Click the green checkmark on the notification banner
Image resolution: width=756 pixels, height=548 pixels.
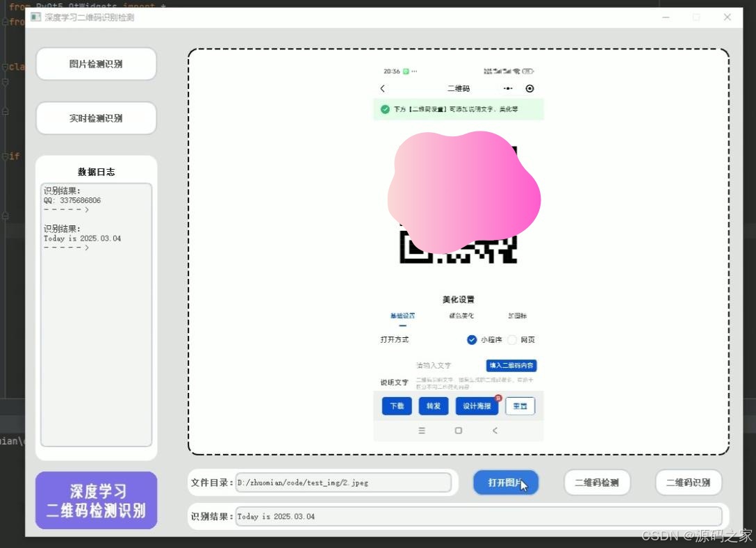385,109
